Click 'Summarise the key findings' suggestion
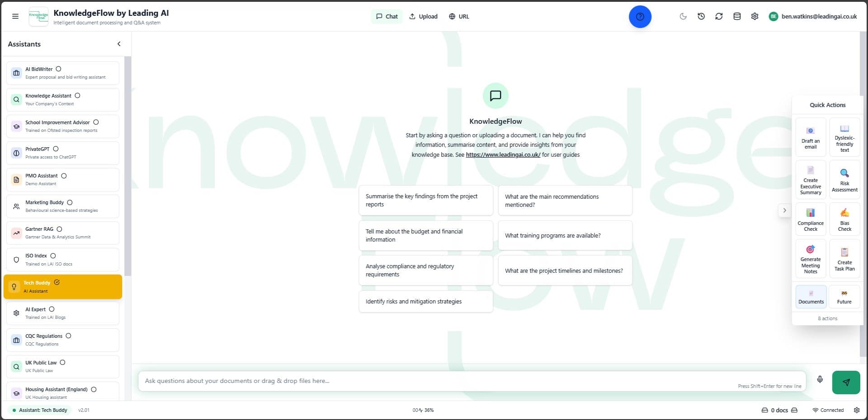 425,200
